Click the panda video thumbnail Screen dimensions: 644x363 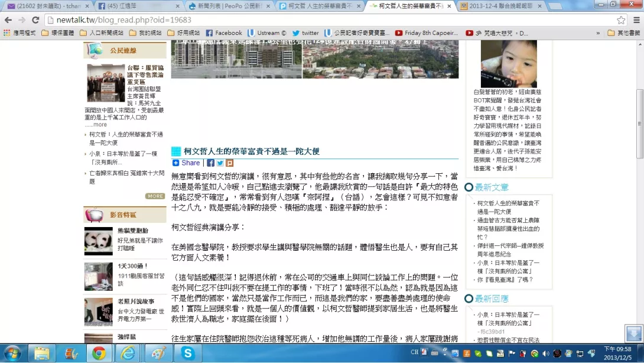[98, 241]
